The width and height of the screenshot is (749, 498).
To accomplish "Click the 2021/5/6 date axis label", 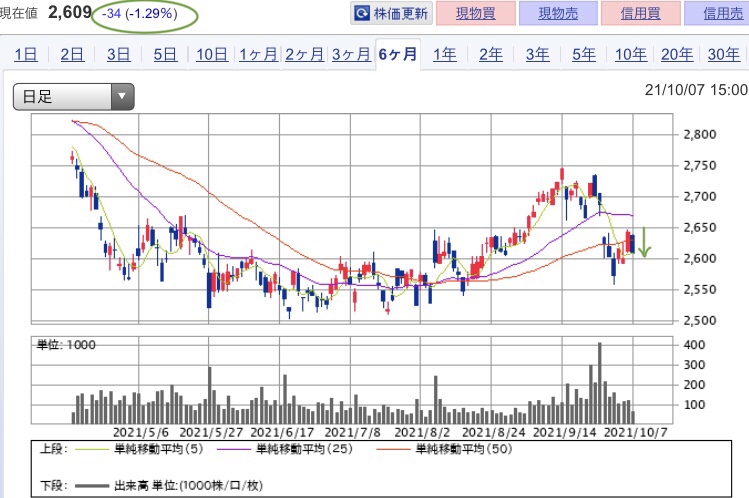I will 141,433.
